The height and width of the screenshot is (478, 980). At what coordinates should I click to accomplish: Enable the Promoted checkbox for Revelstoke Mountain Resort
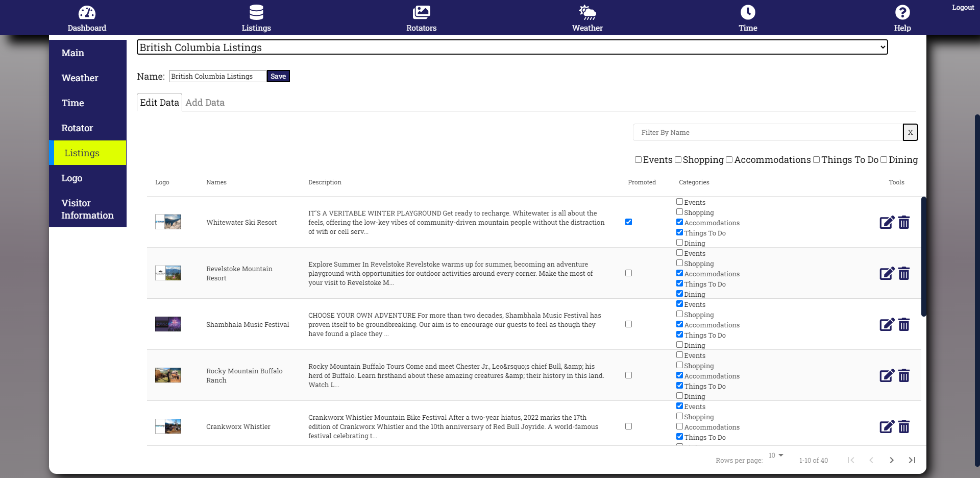tap(628, 273)
